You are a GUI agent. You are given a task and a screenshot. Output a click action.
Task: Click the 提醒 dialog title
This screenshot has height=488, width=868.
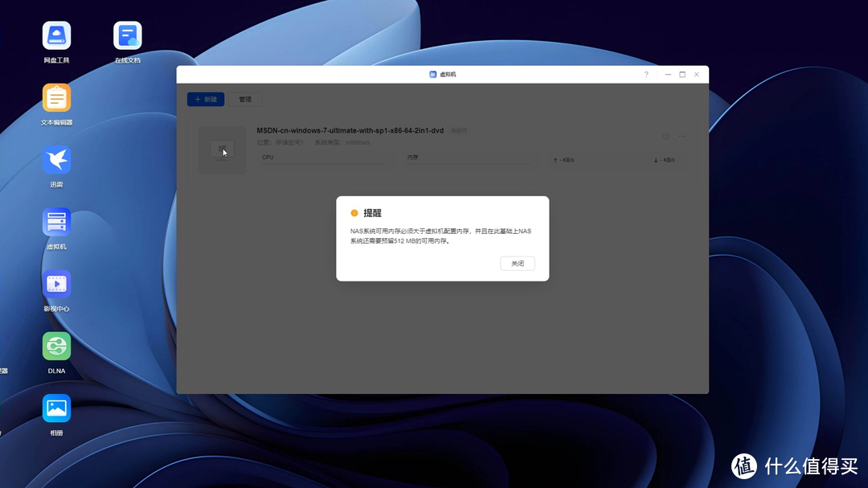coord(372,213)
